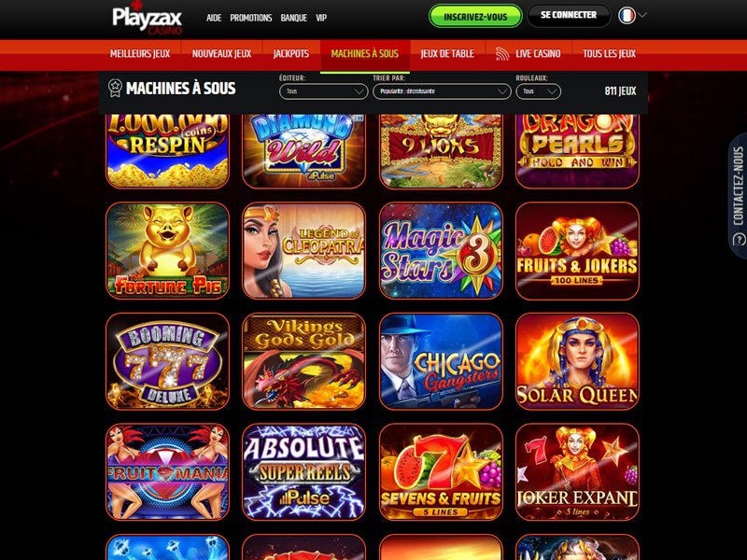747x560 pixels.
Task: Select the Jeux de Table tab
Action: [447, 54]
